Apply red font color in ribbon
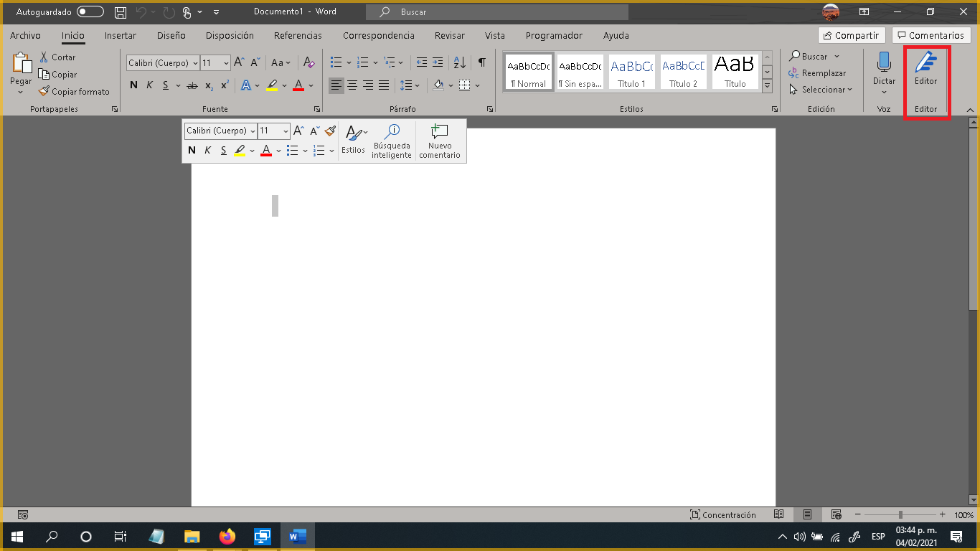 (298, 85)
